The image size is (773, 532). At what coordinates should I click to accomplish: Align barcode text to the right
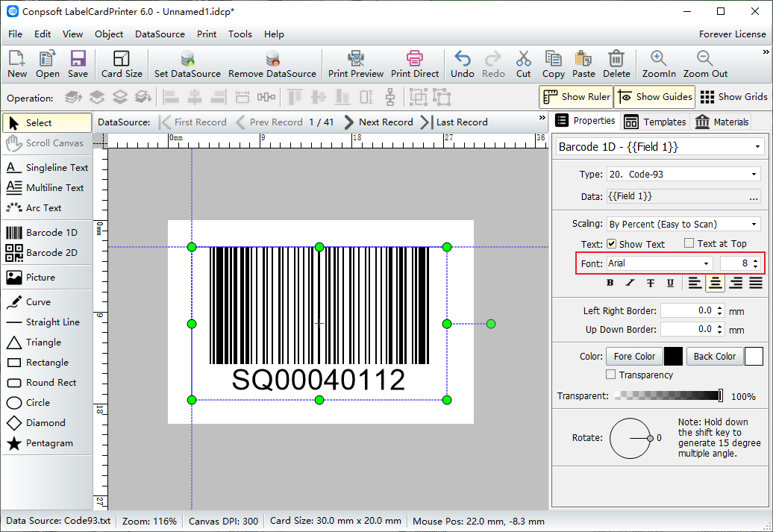(736, 283)
